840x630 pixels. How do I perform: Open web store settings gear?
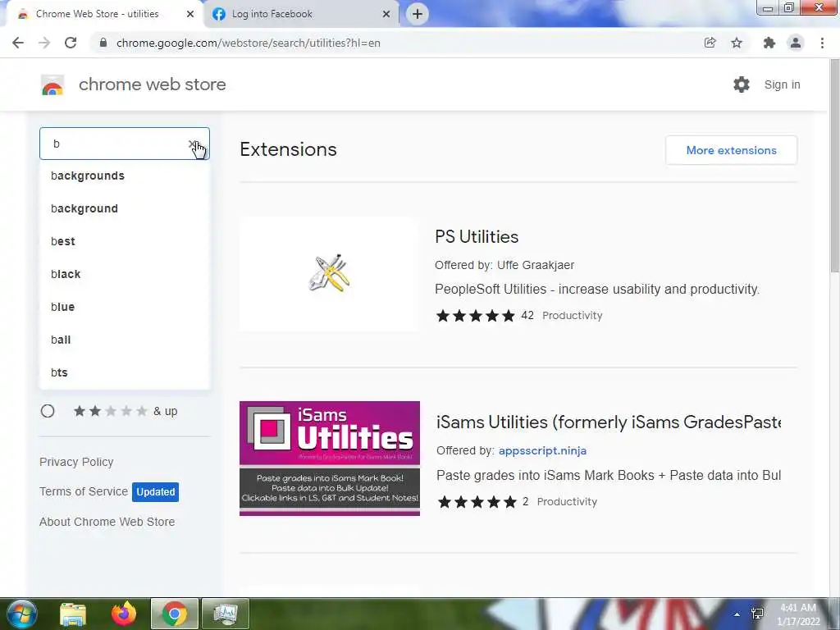[x=742, y=84]
